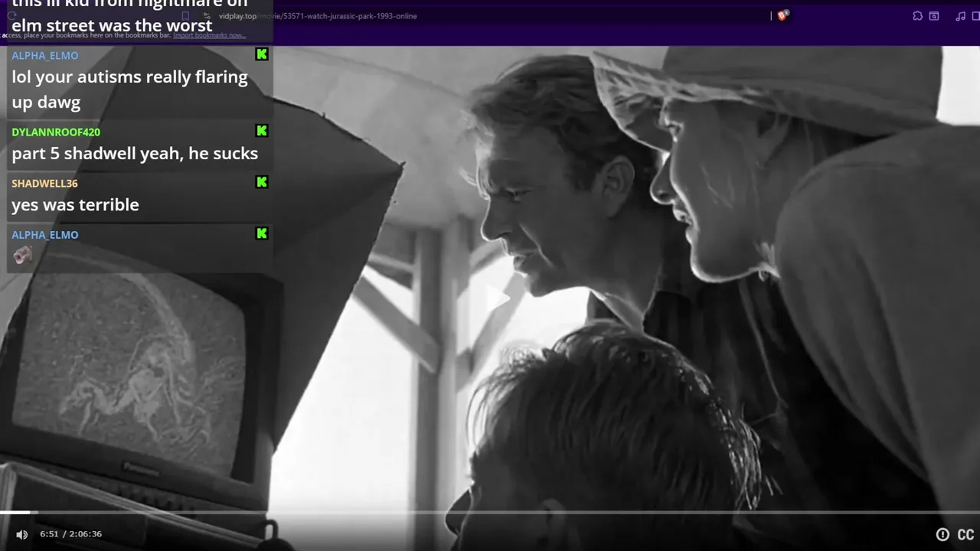980x551 pixels.
Task: Click the username SHADWELL36
Action: (x=44, y=183)
